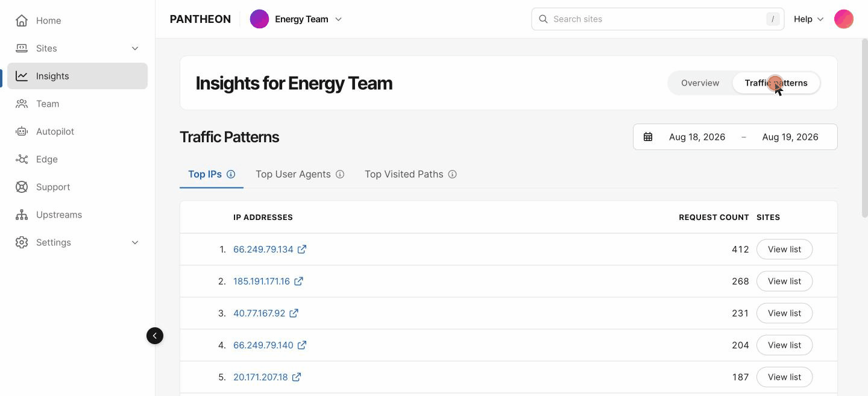The width and height of the screenshot is (868, 396).
Task: Collapse sidebar with black arrow button
Action: tap(155, 336)
